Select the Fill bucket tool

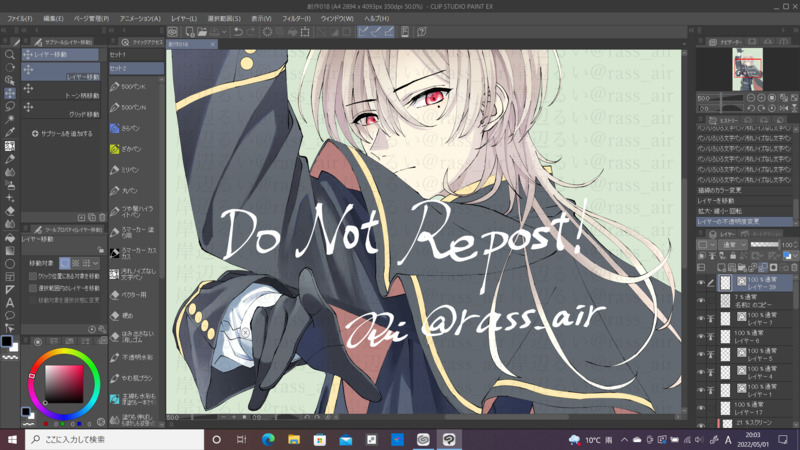click(9, 238)
